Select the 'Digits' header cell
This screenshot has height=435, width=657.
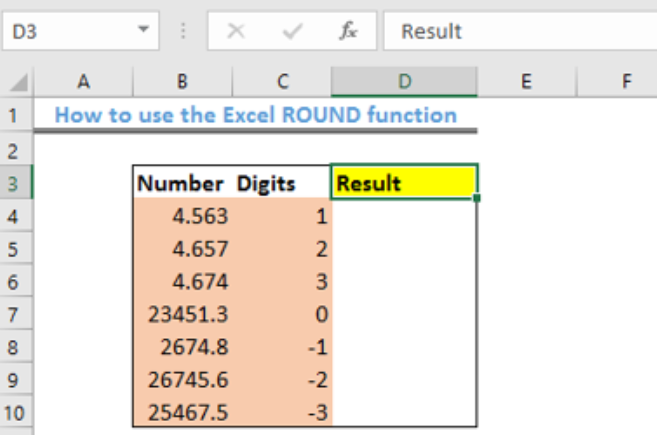(x=282, y=183)
